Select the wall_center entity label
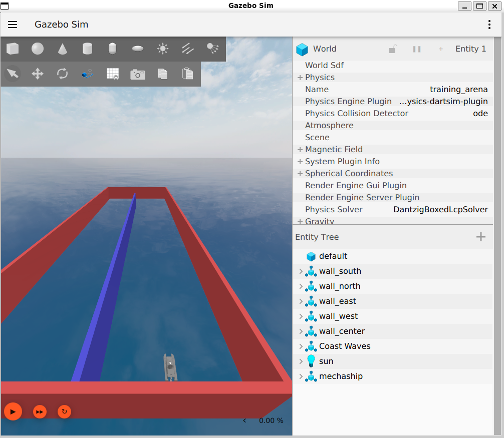This screenshot has width=504, height=438. tap(342, 331)
